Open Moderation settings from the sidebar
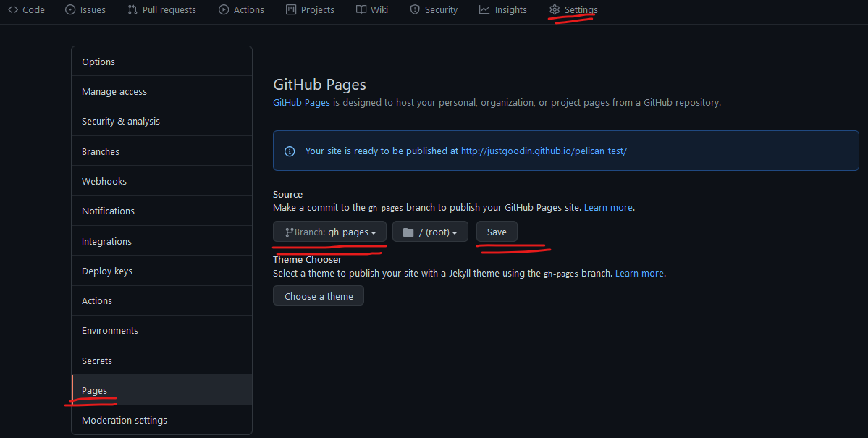 click(124, 420)
